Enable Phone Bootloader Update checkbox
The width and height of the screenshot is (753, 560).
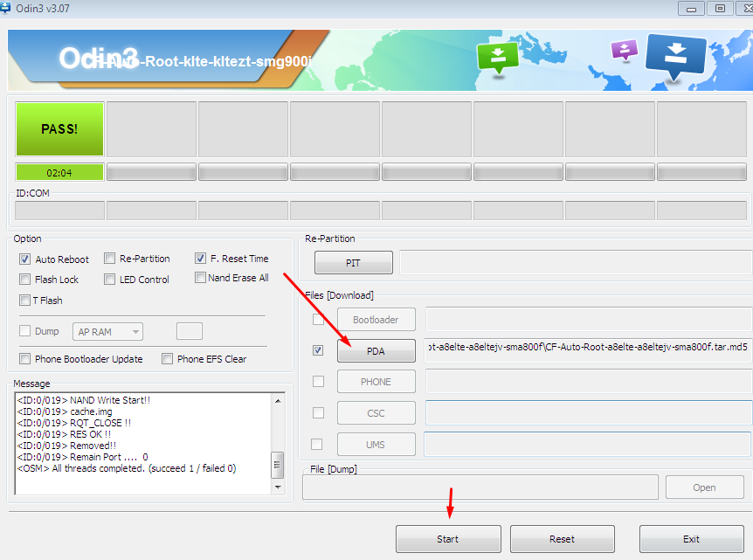coord(25,359)
